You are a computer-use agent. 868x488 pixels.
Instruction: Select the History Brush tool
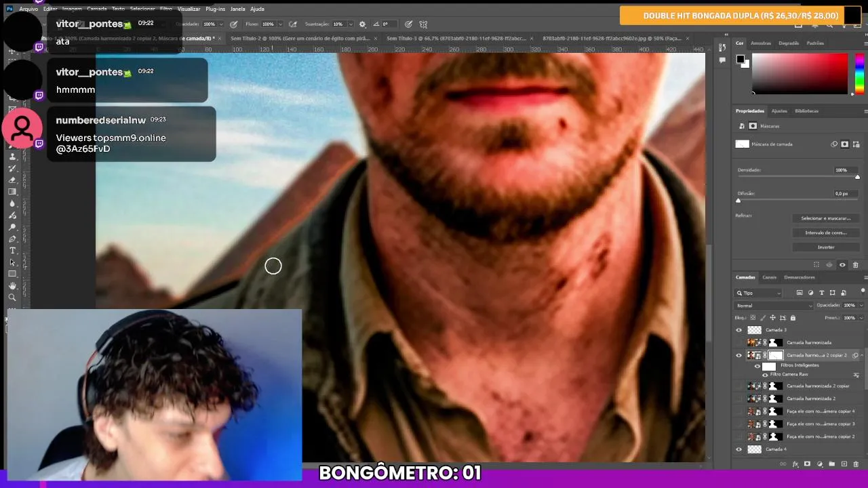[x=12, y=168]
